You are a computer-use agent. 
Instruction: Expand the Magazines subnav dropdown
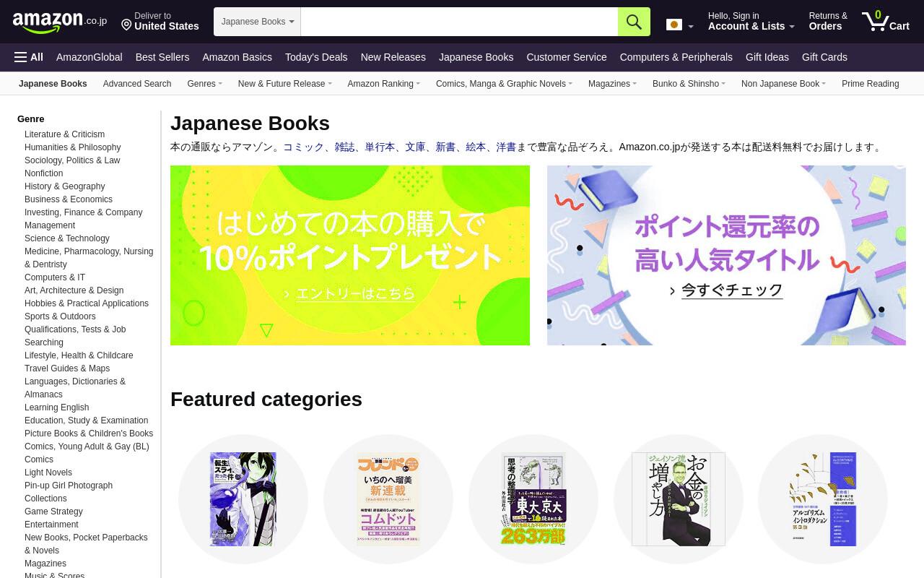pyautogui.click(x=612, y=84)
